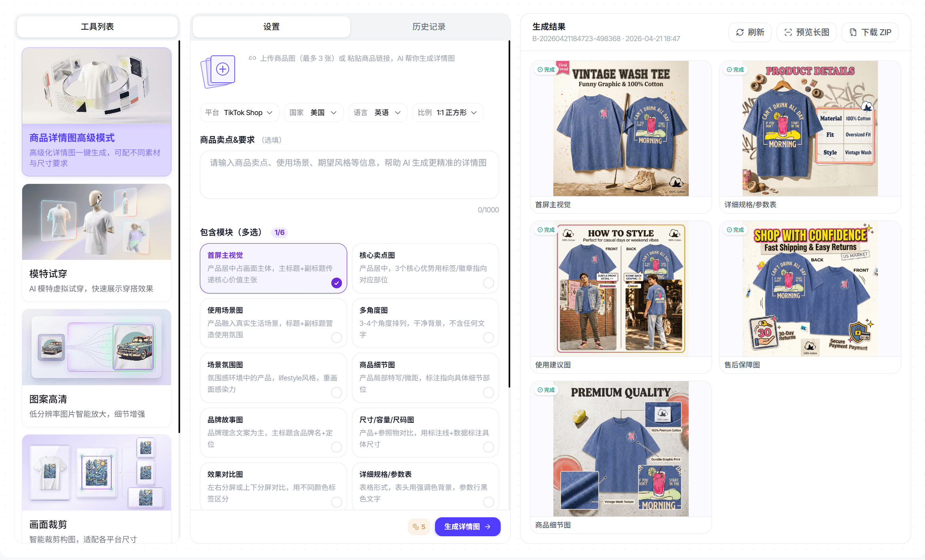The image size is (925, 560).
Task: Click the credits coin icon showing 5
Action: (416, 527)
